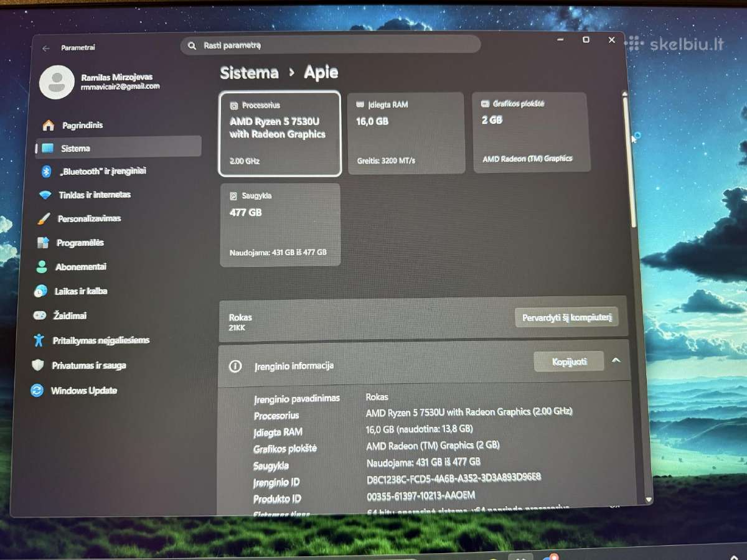Click the Pagrindinis home icon
This screenshot has width=747, height=560.
(48, 125)
